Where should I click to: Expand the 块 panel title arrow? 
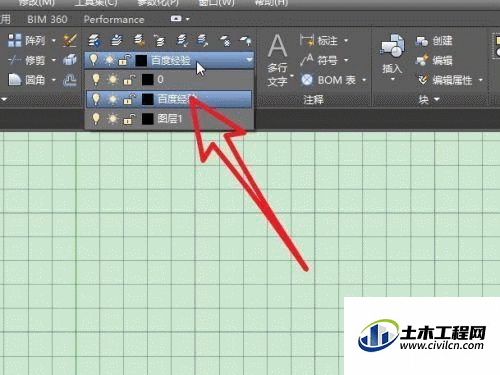click(x=437, y=99)
